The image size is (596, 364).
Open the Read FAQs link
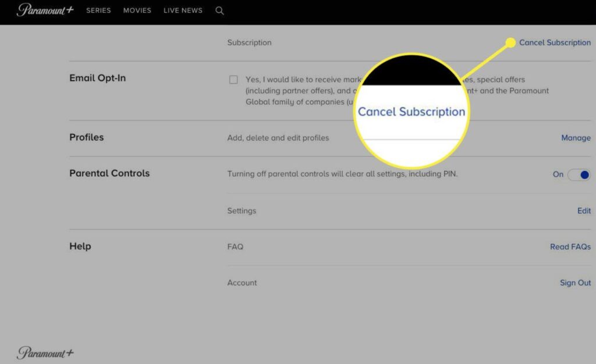570,247
